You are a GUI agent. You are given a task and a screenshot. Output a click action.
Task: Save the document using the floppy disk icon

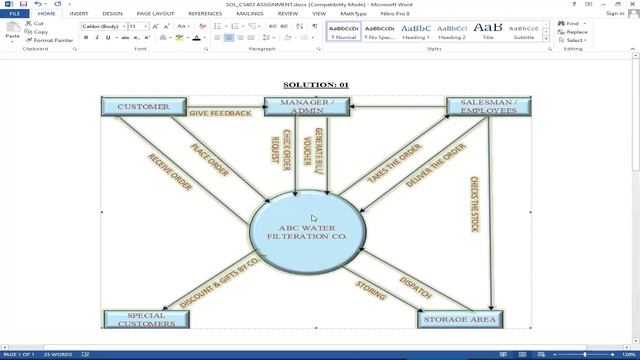coord(23,4)
